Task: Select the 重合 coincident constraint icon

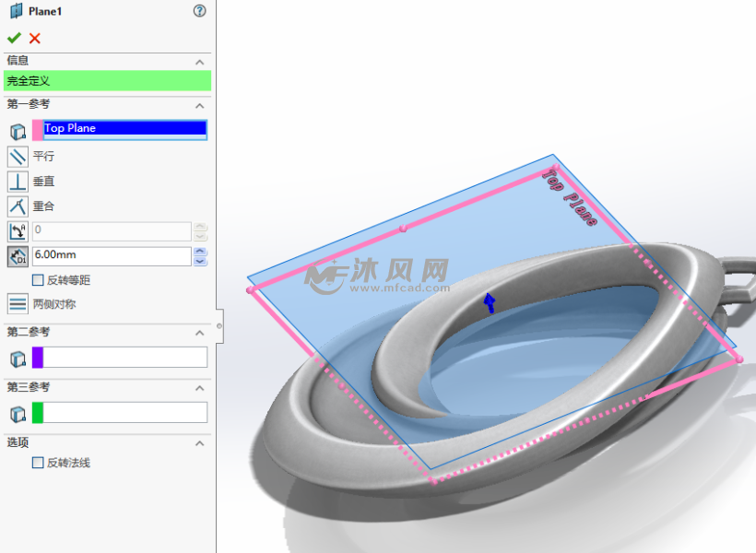Action: coord(18,206)
